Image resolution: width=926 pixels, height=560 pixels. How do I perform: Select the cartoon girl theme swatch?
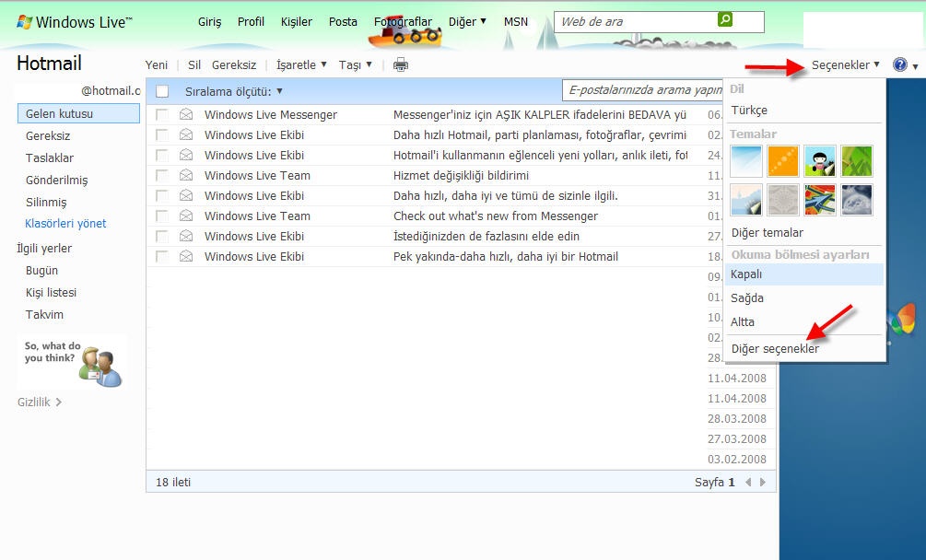820,161
